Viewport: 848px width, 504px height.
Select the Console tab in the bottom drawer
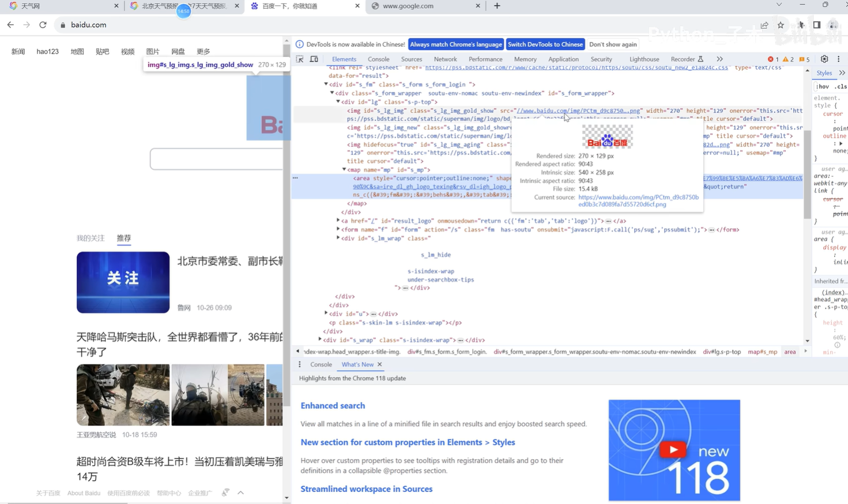tap(321, 365)
